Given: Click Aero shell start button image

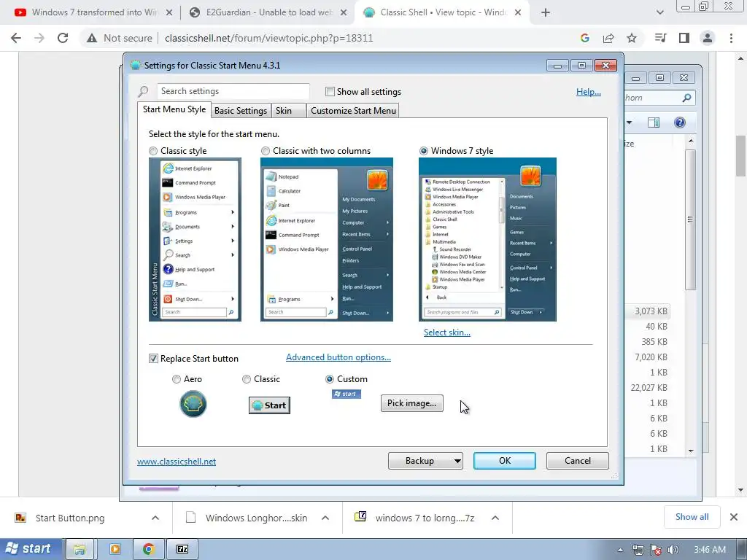Looking at the screenshot, I should (x=193, y=404).
